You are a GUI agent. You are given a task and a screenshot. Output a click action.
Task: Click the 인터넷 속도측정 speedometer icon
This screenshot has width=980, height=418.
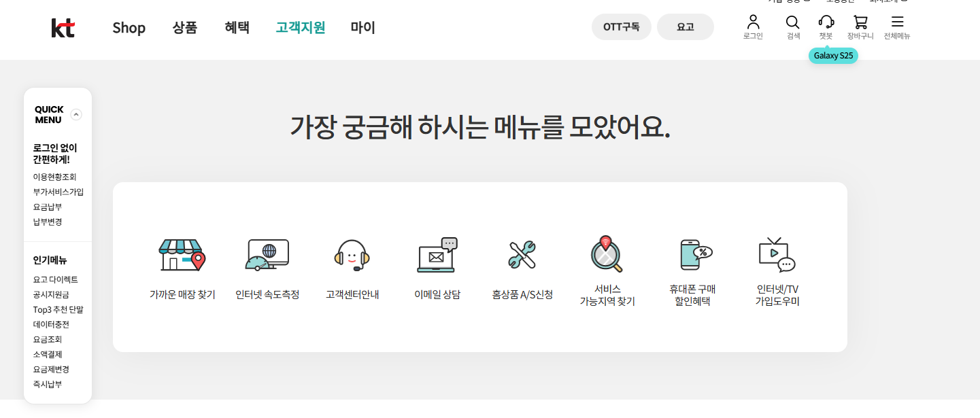tap(267, 255)
